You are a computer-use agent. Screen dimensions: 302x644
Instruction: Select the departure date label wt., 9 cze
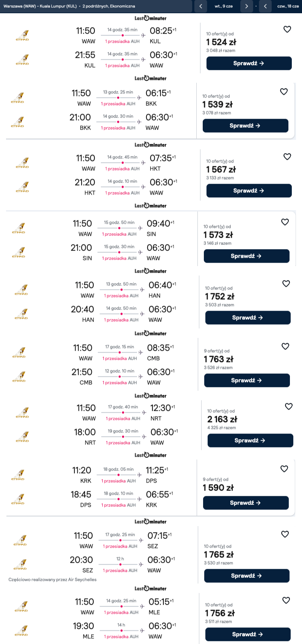pyautogui.click(x=223, y=6)
